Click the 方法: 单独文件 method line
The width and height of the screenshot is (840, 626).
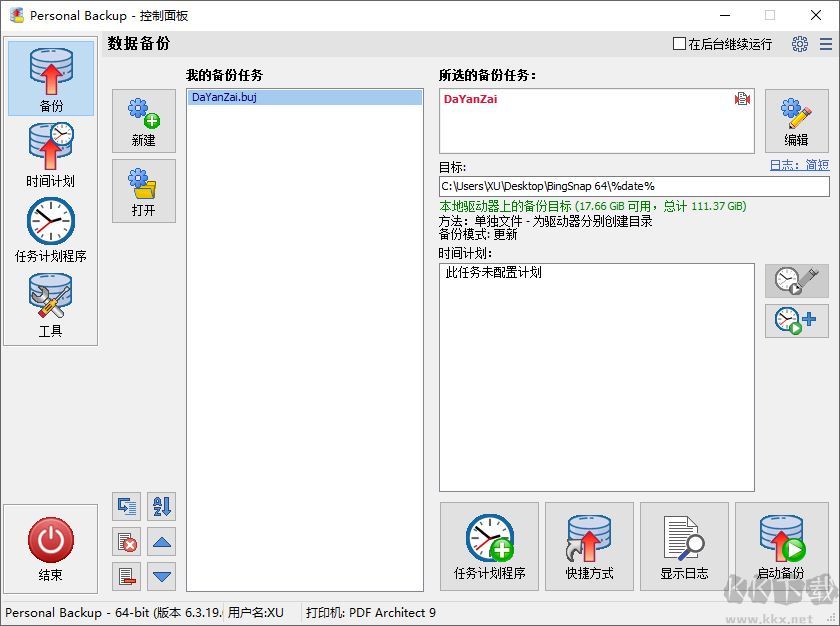(x=545, y=221)
